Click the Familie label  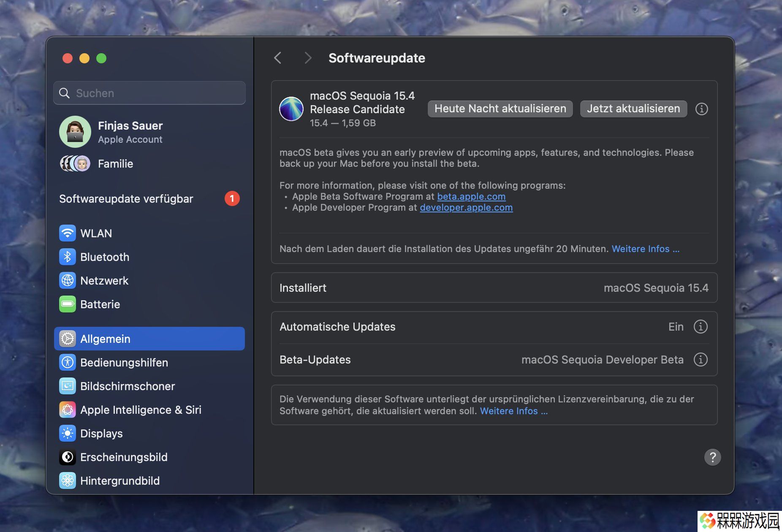pos(115,163)
